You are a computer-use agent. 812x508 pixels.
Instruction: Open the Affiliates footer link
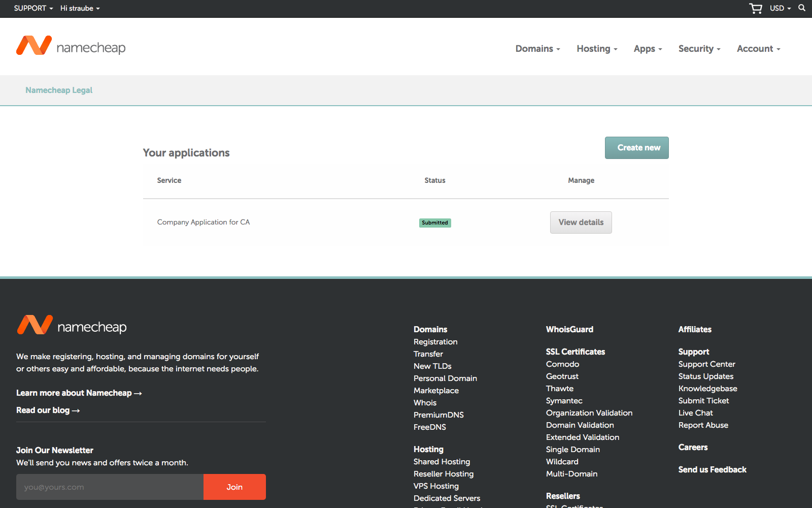[x=695, y=329]
